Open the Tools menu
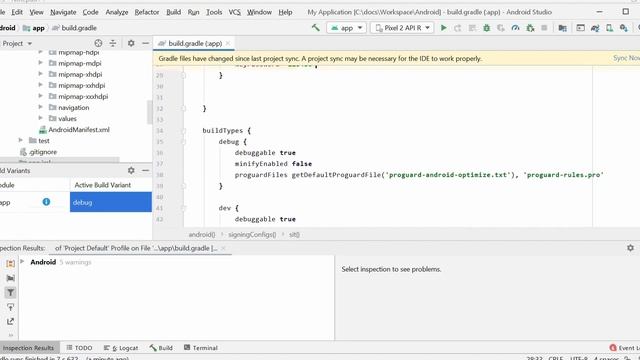The width and height of the screenshot is (640, 360). click(214, 12)
